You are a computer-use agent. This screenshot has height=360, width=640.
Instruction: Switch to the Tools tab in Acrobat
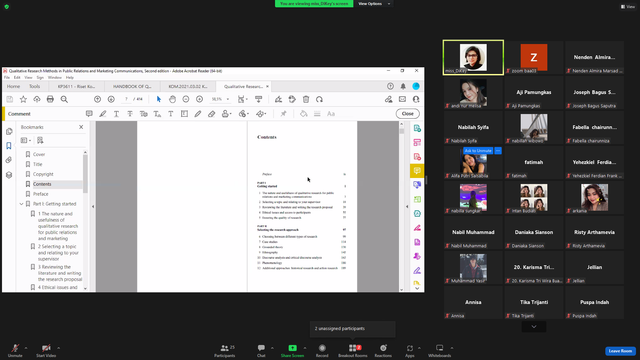click(x=35, y=87)
